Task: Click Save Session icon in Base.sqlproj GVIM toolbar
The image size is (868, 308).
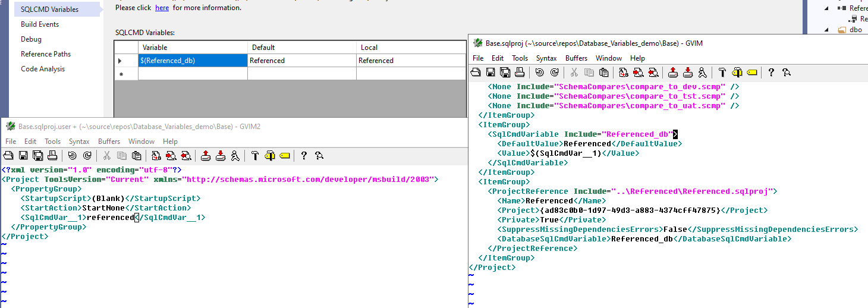Action: (x=688, y=73)
